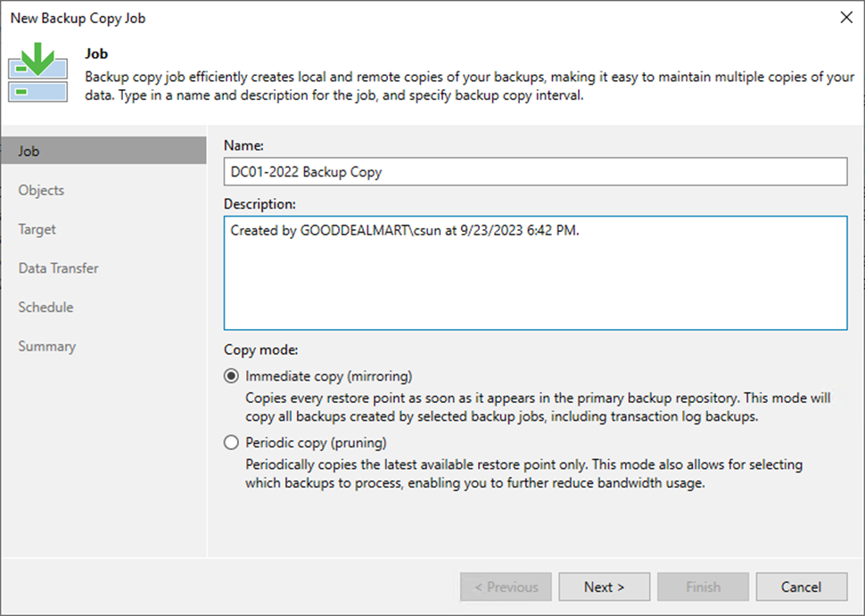Click the green-arrow backup copy job icon

click(x=37, y=72)
